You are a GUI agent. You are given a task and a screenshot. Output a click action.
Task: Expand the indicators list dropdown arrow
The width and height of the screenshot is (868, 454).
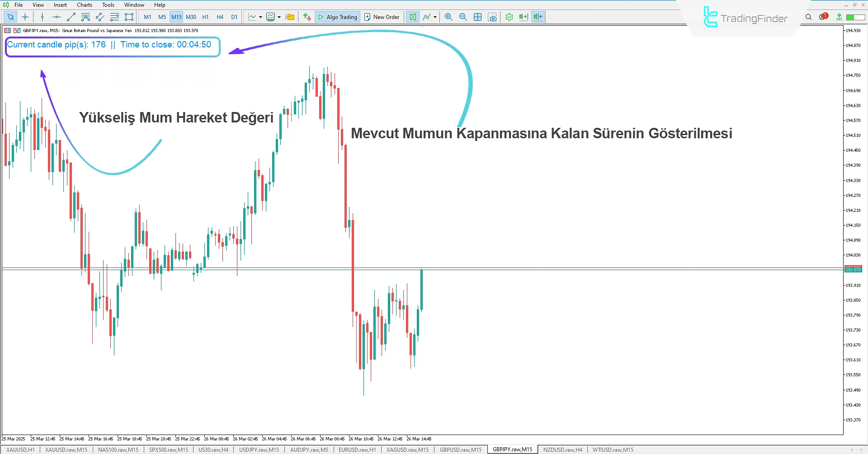coord(435,17)
